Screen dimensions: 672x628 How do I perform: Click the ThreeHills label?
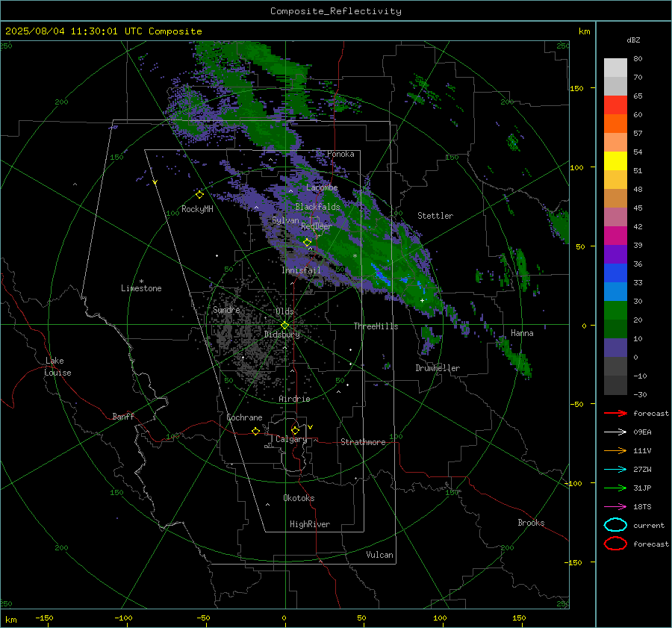(376, 326)
